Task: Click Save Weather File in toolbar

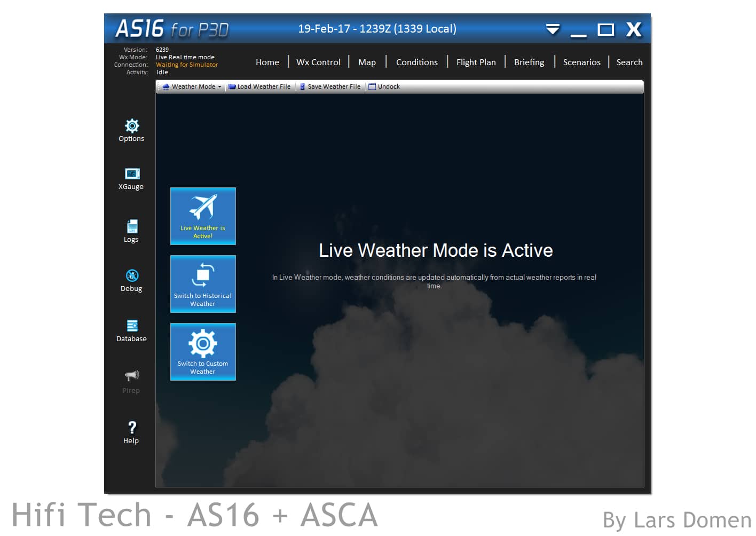Action: pos(330,86)
